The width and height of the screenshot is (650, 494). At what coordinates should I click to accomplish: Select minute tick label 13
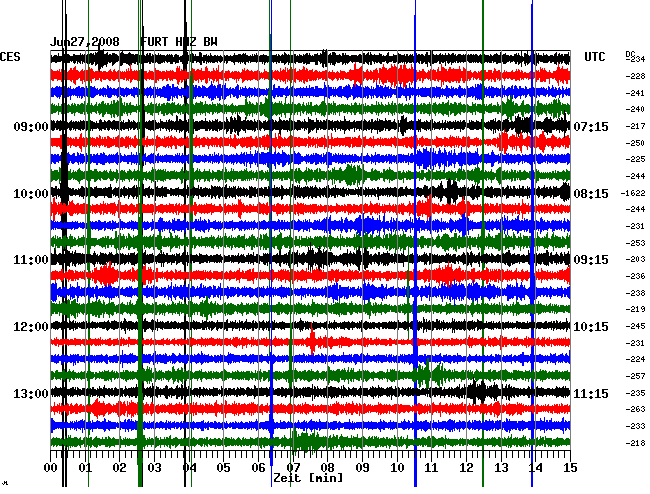(x=501, y=468)
